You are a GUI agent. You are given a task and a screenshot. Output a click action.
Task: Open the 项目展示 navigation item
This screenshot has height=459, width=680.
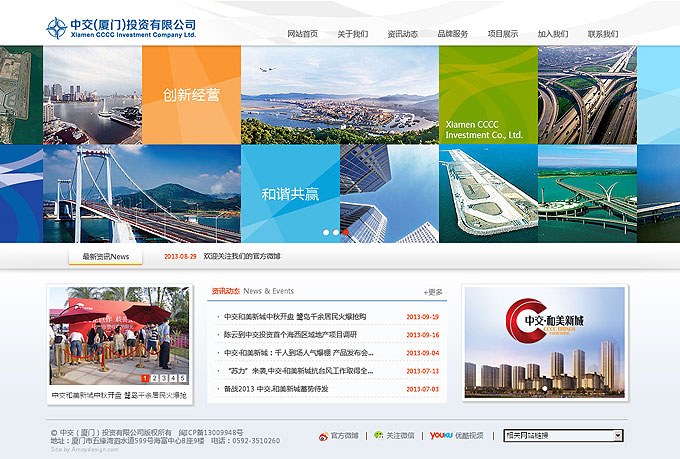point(502,34)
